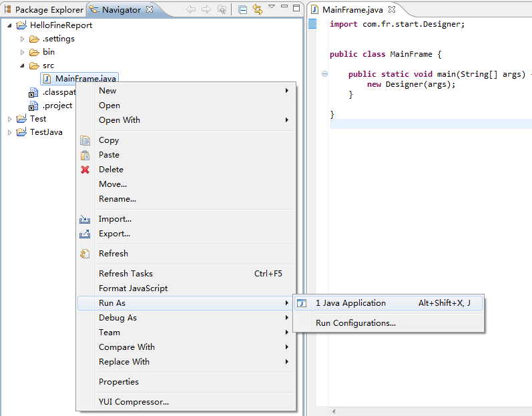Collapse the src folder
The height and width of the screenshot is (416, 532).
(x=23, y=65)
